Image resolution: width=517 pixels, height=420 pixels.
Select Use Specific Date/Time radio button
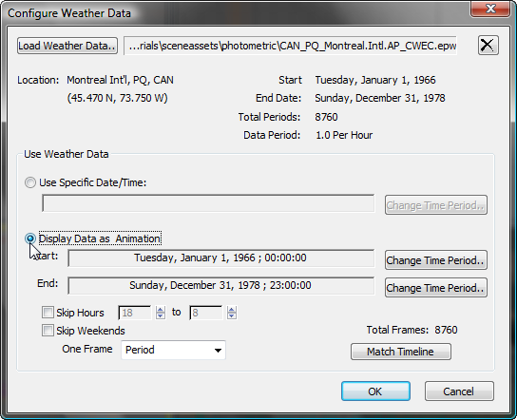point(30,182)
